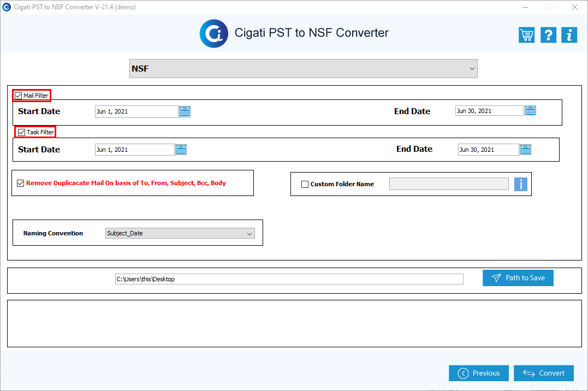Expand the NSF output format dropdown
This screenshot has height=391, width=588.
pyautogui.click(x=304, y=69)
